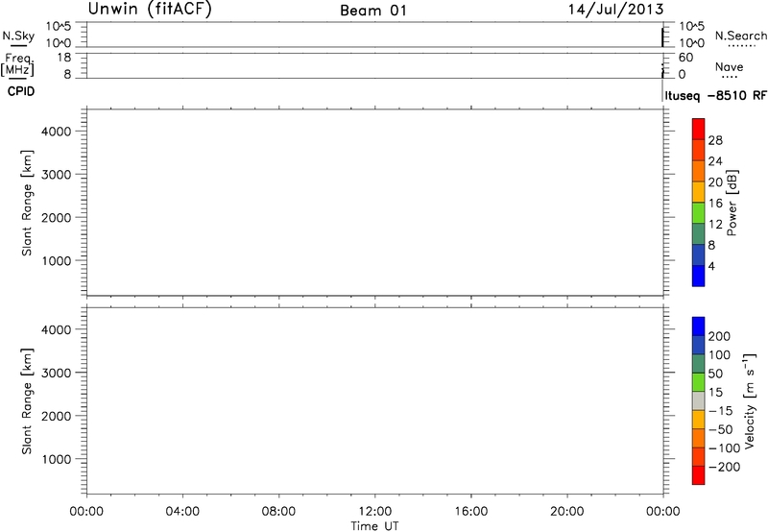This screenshot has height=532, width=768.
Task: Click the 'Time UT' axis title
Action: 374,526
